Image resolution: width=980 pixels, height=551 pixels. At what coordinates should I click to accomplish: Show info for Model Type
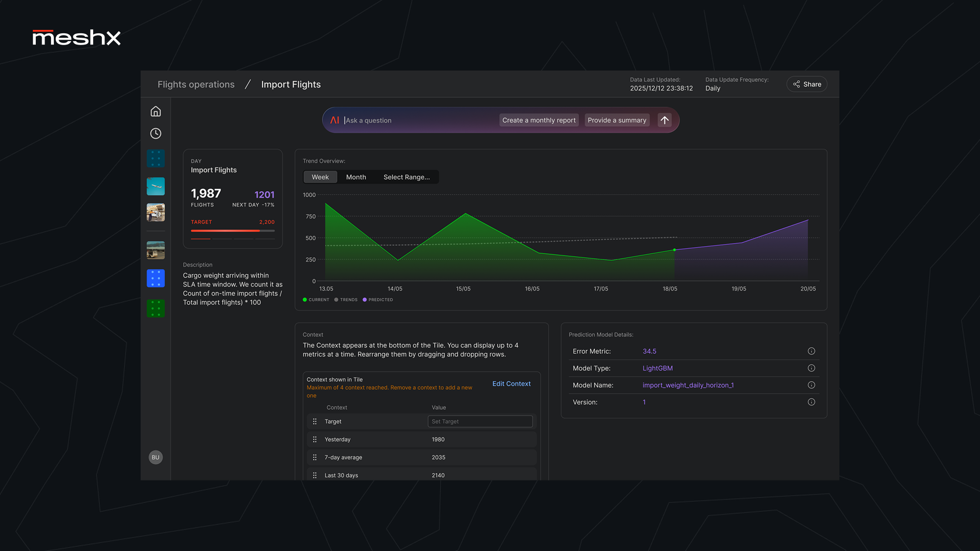coord(811,368)
